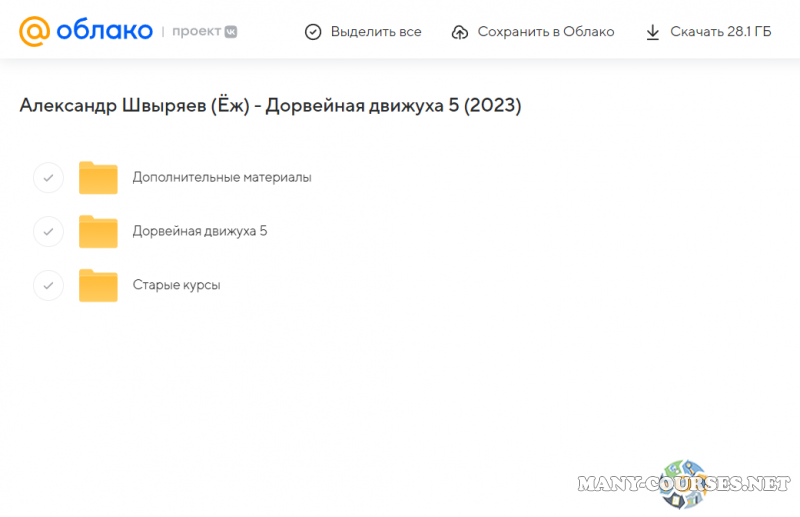Click the checkmark circle icon for Выделить все
This screenshot has width=800, height=517.
coord(313,32)
